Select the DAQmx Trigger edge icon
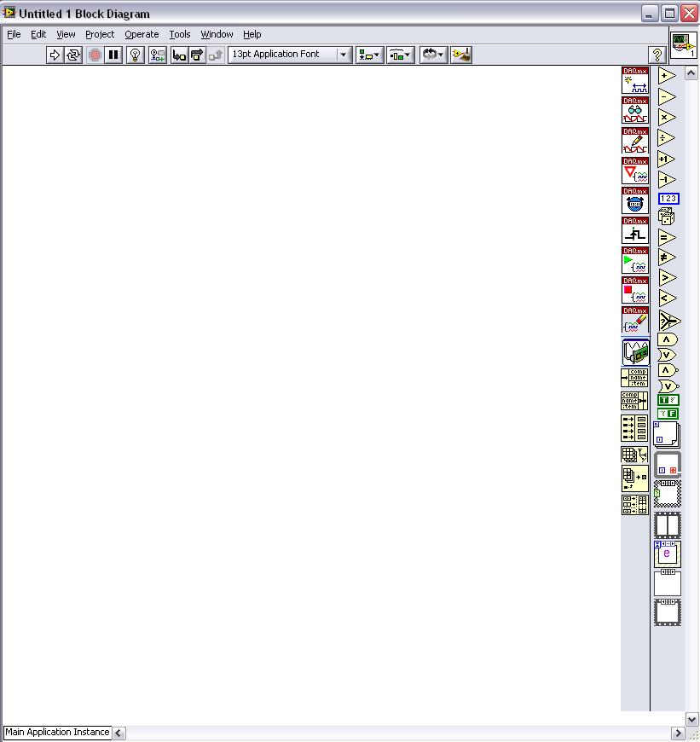 (634, 230)
